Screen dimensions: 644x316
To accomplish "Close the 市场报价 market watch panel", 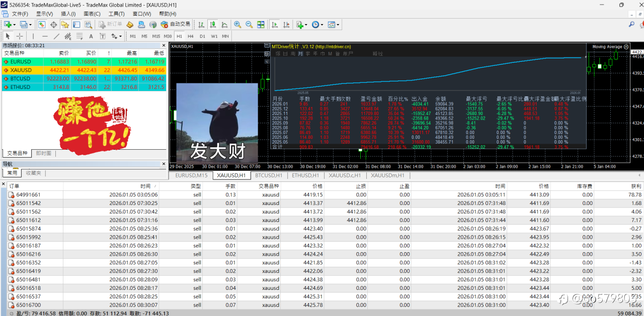I will [x=163, y=45].
